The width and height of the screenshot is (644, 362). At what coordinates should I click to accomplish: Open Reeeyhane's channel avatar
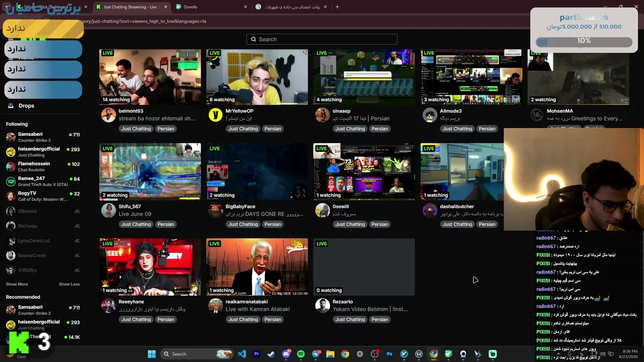coord(109,305)
